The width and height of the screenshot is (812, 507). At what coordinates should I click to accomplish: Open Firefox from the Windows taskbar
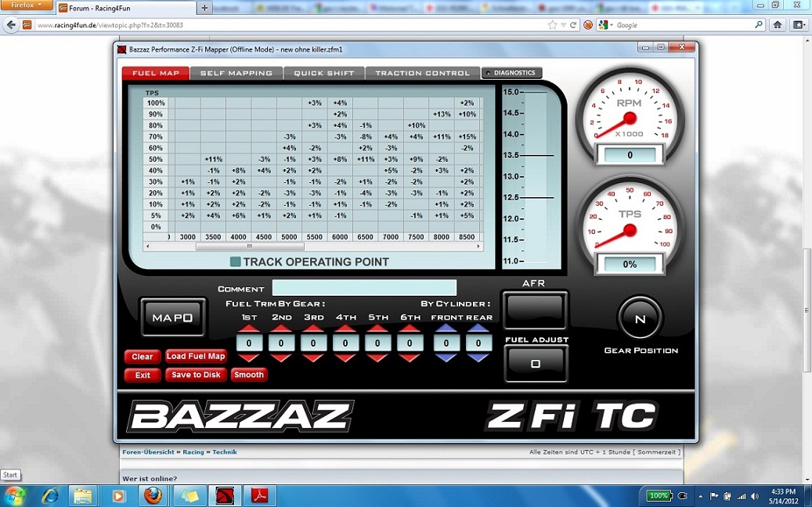tap(154, 495)
